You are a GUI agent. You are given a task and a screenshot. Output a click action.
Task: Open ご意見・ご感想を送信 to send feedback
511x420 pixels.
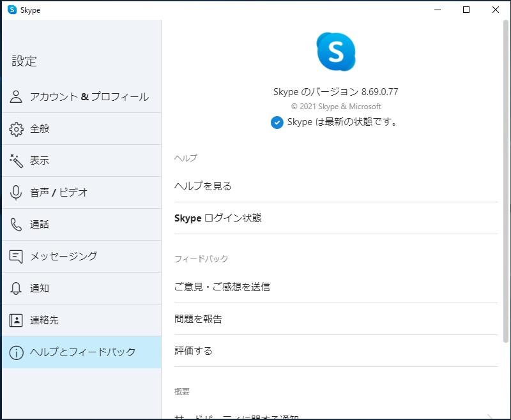[225, 287]
